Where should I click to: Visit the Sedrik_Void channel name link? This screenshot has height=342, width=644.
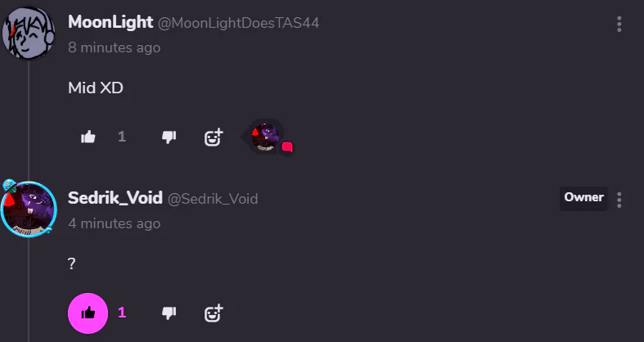click(115, 198)
